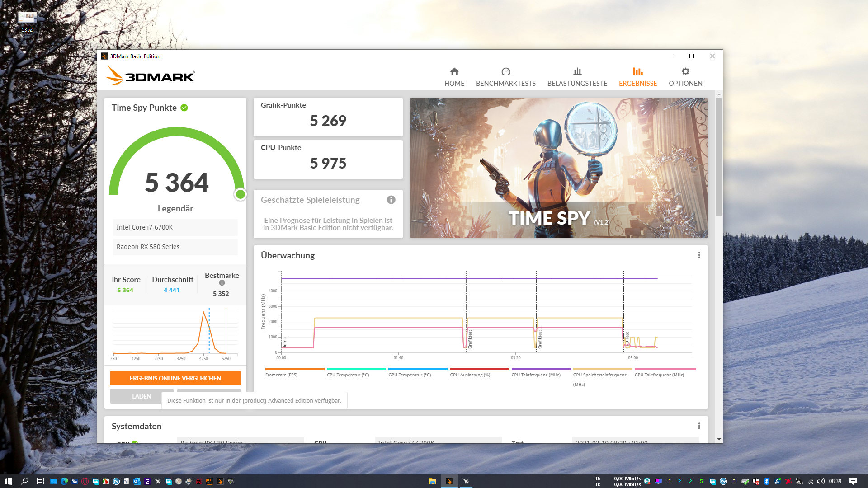868x488 pixels.
Task: Open Benchmarktests gauge icon tab
Action: pos(505,71)
